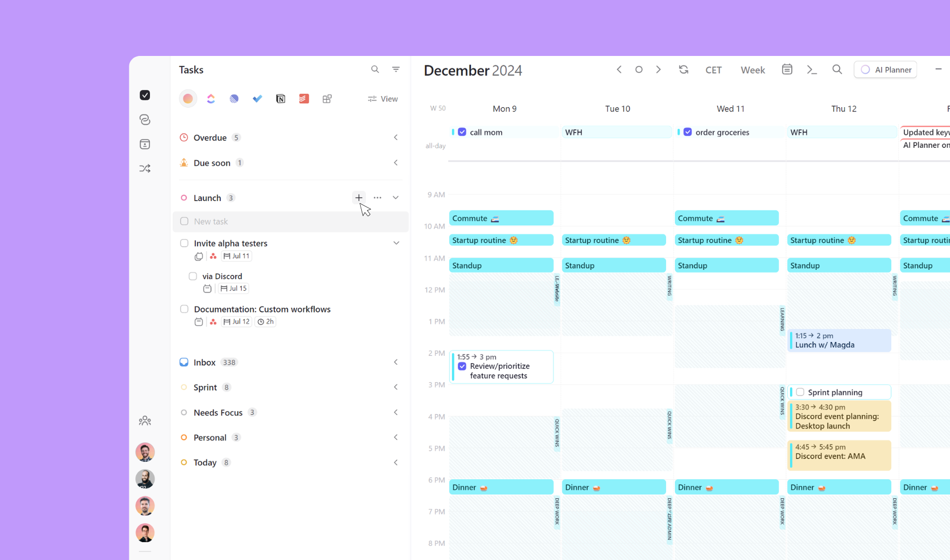Viewport: 950px width, 560px height.
Task: Click the December 2024 title
Action: [473, 70]
